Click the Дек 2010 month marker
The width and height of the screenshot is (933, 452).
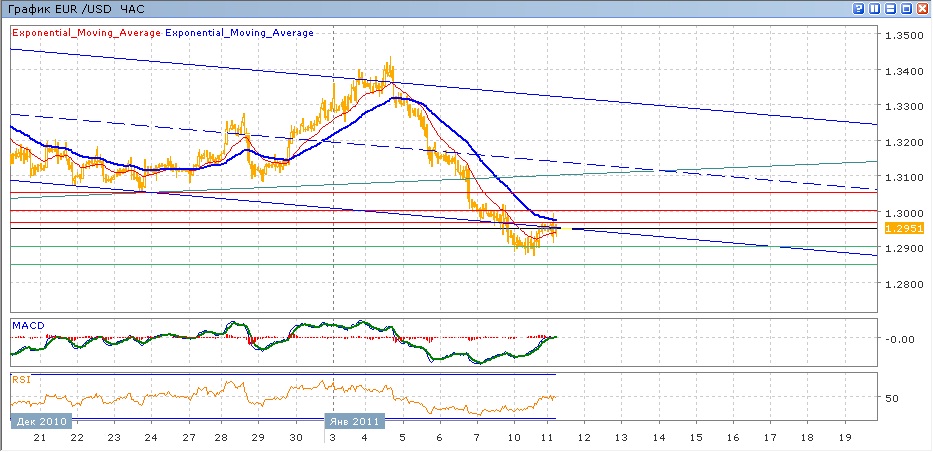(x=40, y=422)
